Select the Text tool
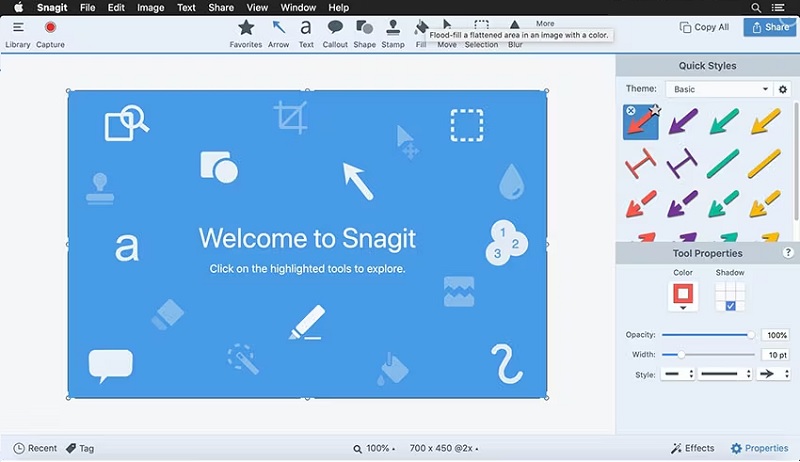Screen dimensions: 800x462 (x=306, y=34)
